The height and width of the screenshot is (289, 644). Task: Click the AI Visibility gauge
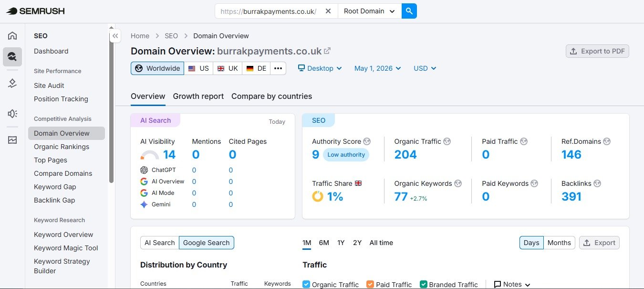coord(150,155)
